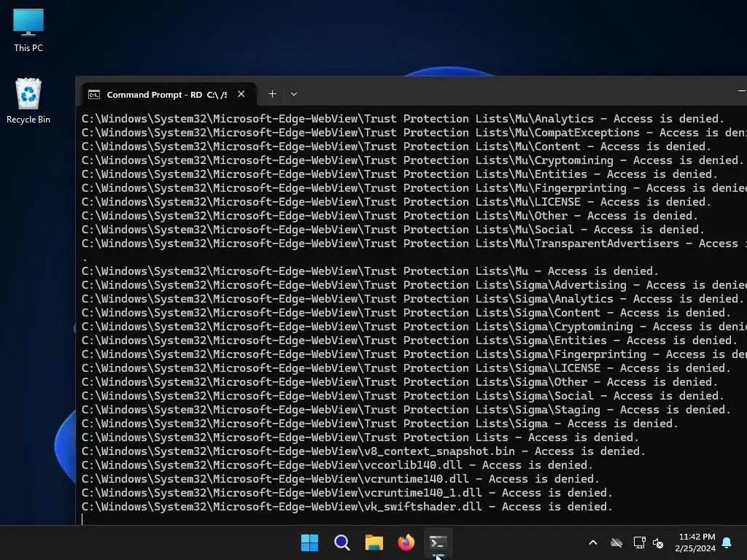Open a new terminal tab with plus button
This screenshot has width=747, height=560.
[272, 94]
